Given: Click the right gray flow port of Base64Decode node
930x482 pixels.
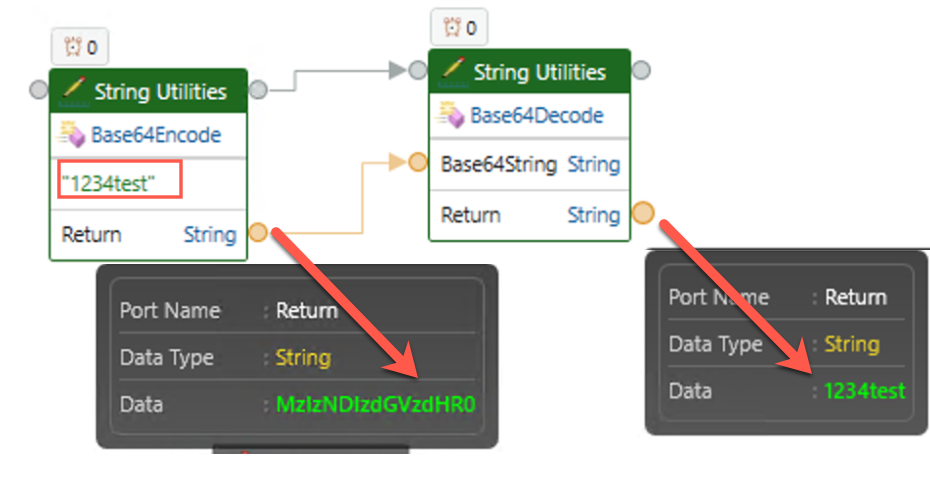Looking at the screenshot, I should pyautogui.click(x=641, y=70).
